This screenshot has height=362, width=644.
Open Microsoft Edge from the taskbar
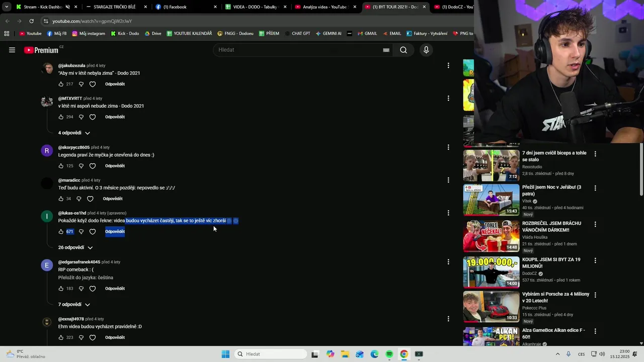(374, 354)
